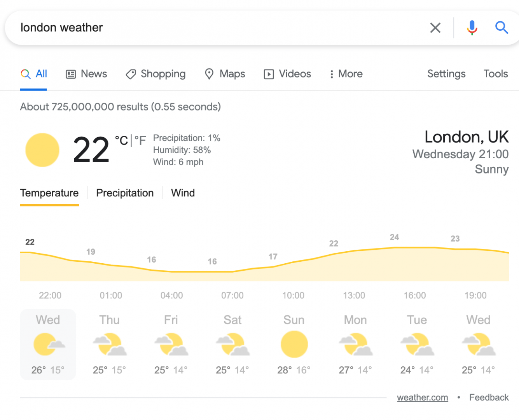The image size is (519, 420).
Task: Switch temperature units to °F
Action: 140,140
